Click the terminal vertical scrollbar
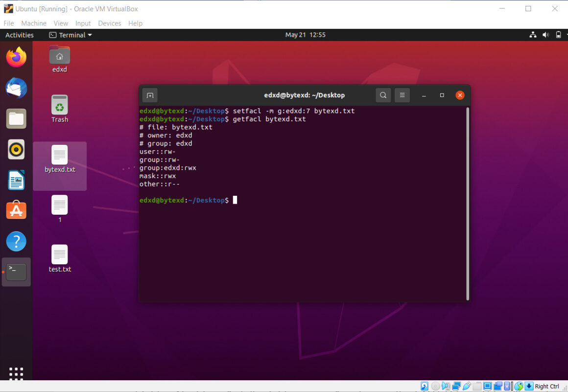568x392 pixels. tap(468, 203)
